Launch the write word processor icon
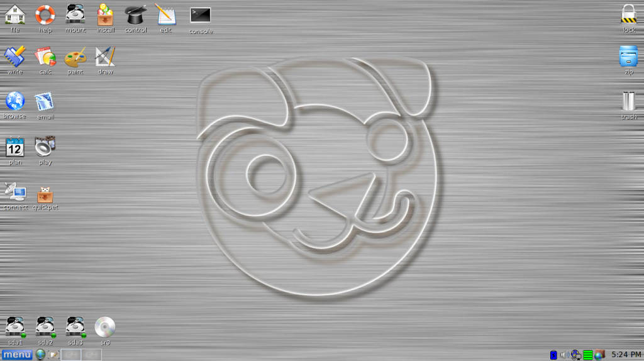 [15, 57]
